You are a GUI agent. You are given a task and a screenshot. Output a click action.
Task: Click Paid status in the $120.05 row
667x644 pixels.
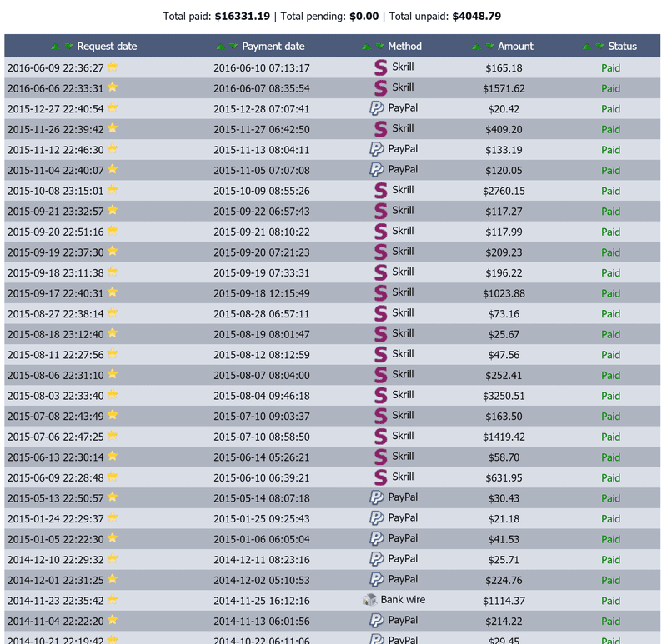(610, 171)
